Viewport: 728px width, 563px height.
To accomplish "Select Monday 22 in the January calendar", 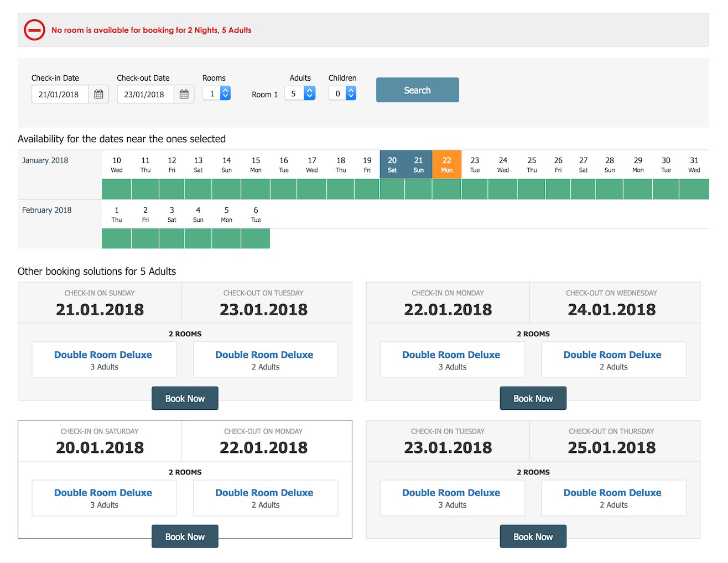I will coord(446,164).
